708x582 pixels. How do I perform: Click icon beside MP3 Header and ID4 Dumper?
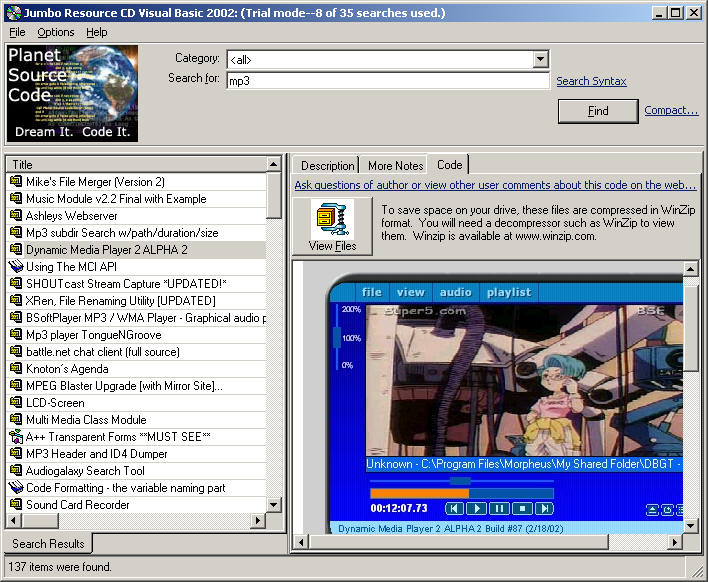click(x=16, y=454)
